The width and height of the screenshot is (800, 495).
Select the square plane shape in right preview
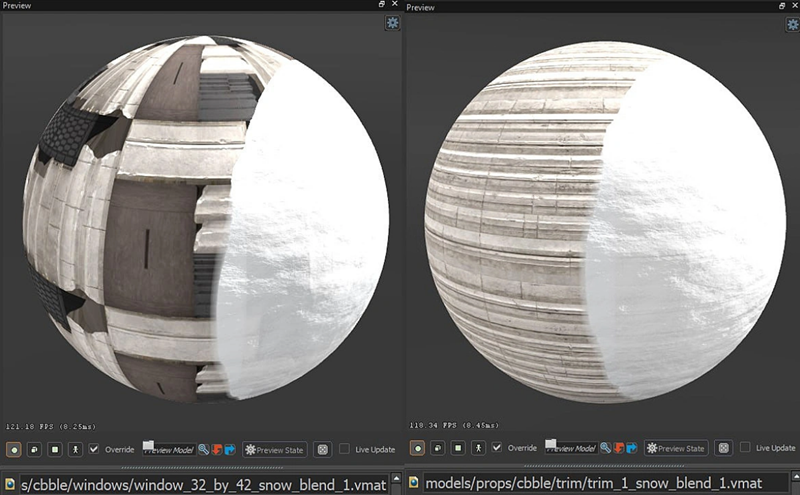point(457,449)
